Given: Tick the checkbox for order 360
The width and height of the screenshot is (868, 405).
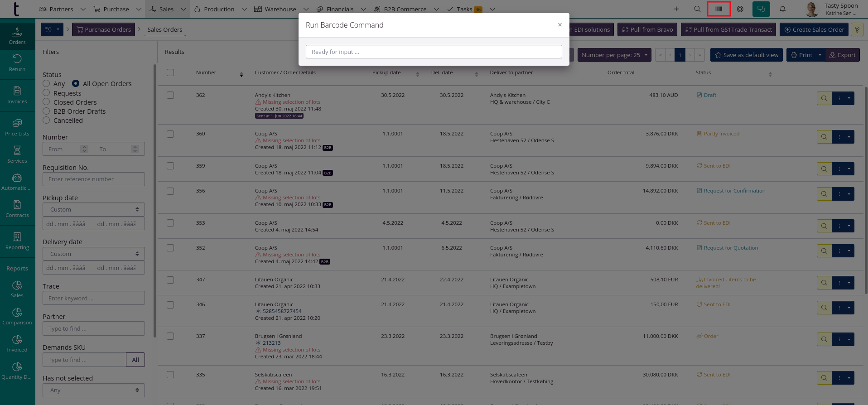Looking at the screenshot, I should tap(170, 134).
